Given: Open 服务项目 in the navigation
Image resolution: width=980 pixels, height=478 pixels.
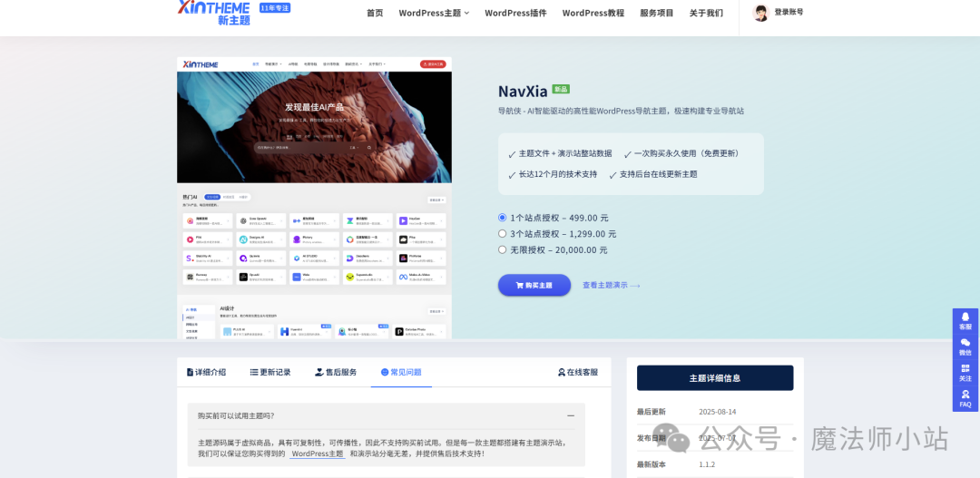Looking at the screenshot, I should point(657,13).
